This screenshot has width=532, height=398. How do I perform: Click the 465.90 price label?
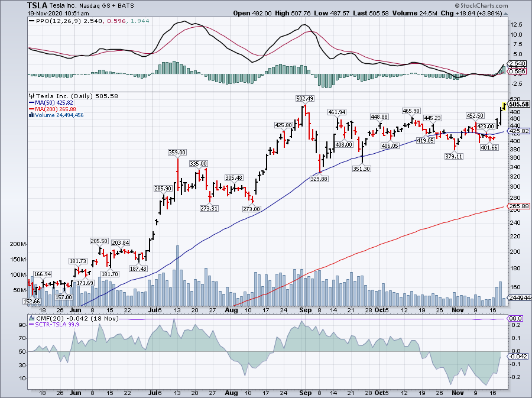click(x=411, y=111)
